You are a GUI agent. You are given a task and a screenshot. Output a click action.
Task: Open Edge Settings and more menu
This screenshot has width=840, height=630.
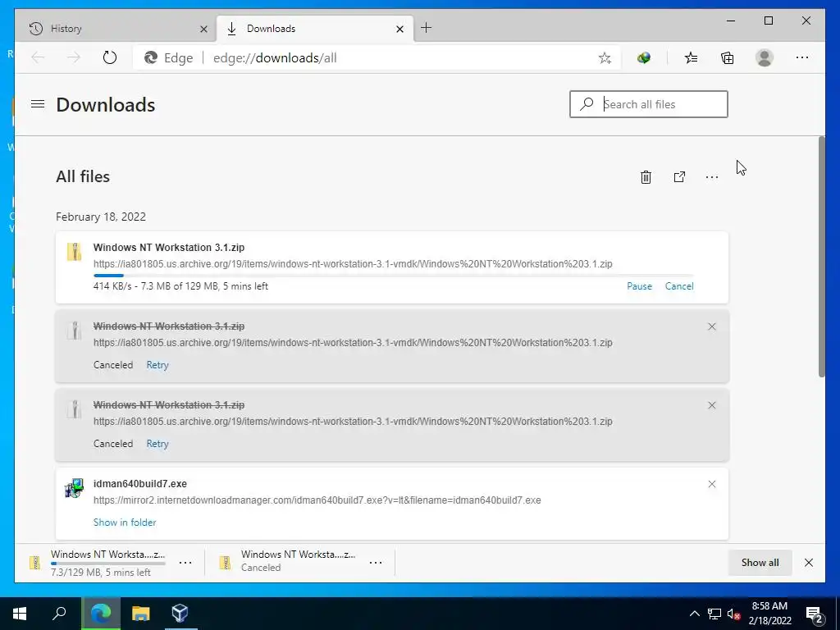coord(802,57)
